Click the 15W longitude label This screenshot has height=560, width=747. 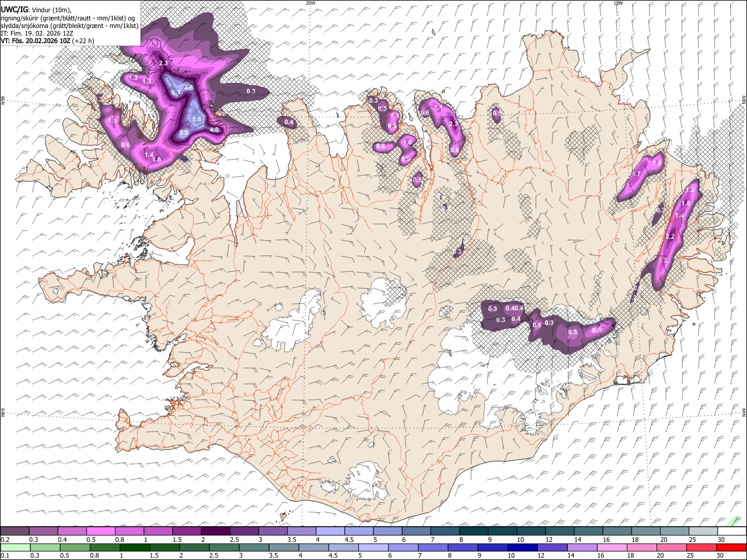pyautogui.click(x=618, y=3)
